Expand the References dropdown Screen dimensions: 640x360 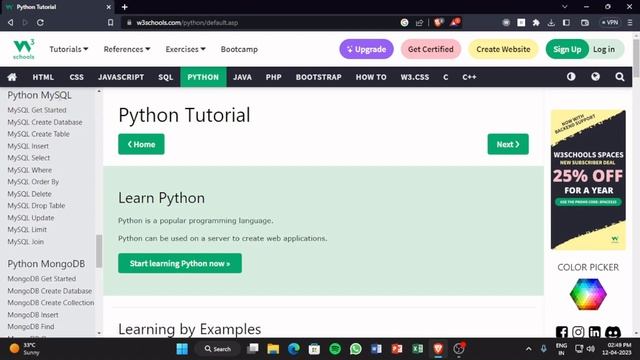point(127,49)
